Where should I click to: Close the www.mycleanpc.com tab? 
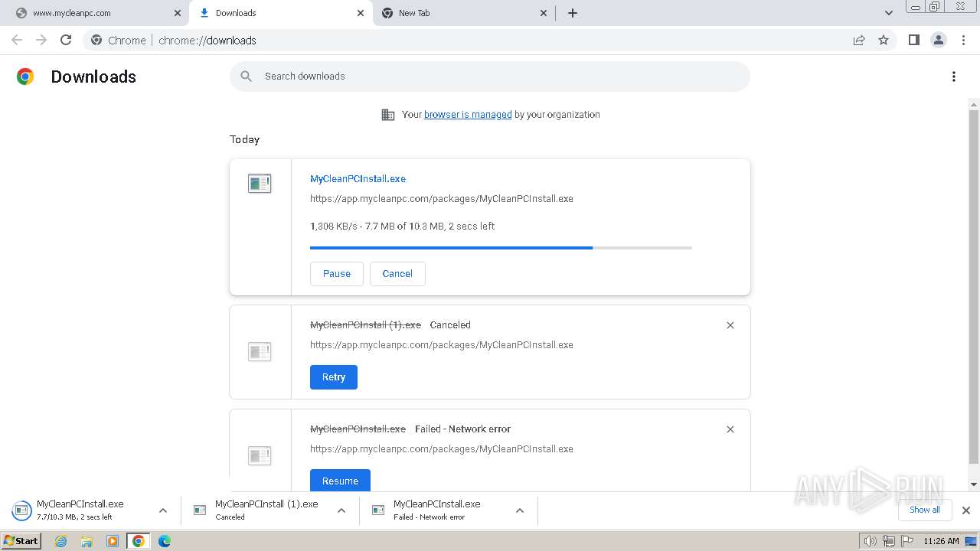point(178,13)
